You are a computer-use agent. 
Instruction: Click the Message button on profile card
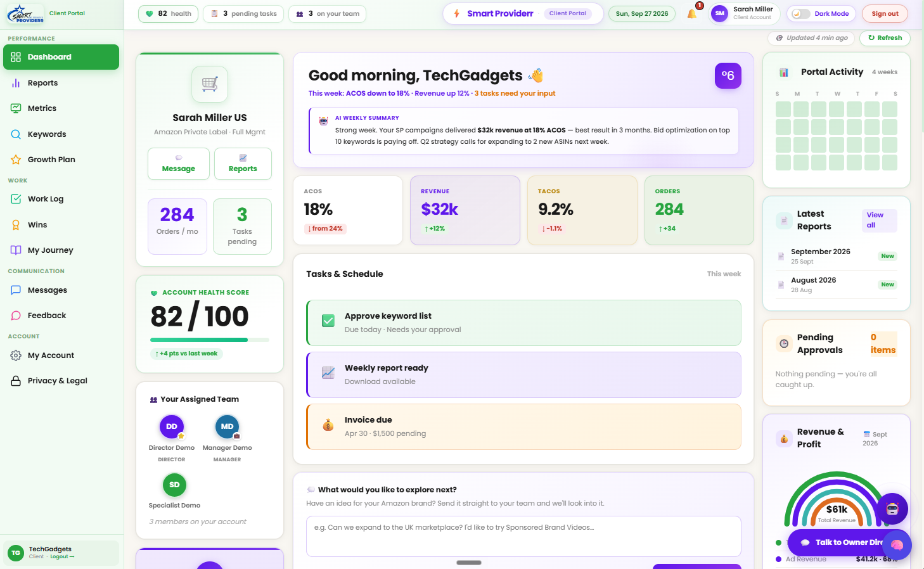(179, 164)
